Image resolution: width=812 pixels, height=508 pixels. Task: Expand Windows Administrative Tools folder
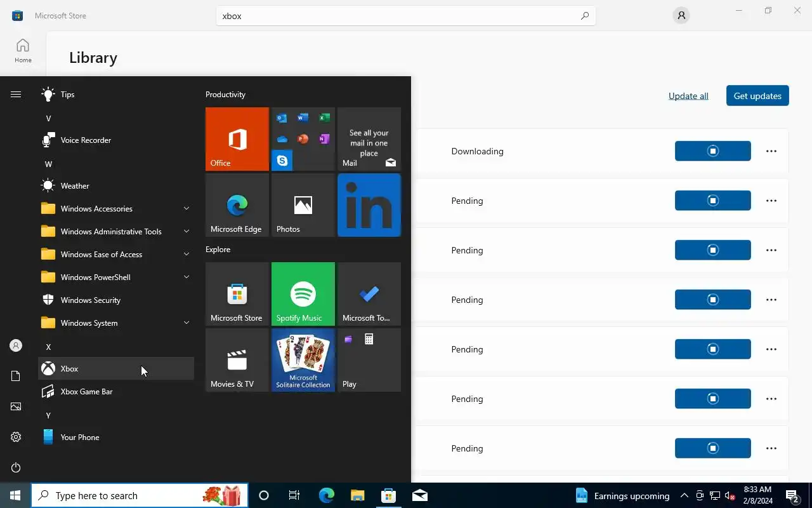[116, 231]
